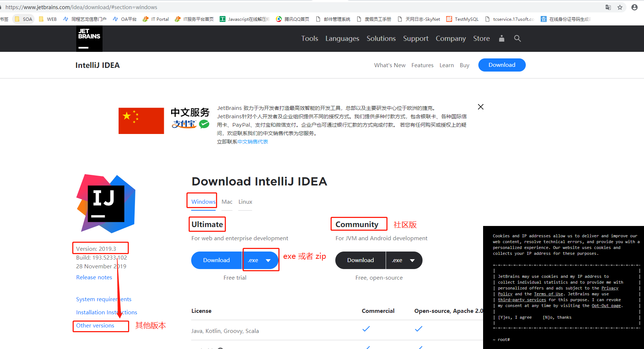Expand the Ultimate .exe format dropdown

[260, 260]
